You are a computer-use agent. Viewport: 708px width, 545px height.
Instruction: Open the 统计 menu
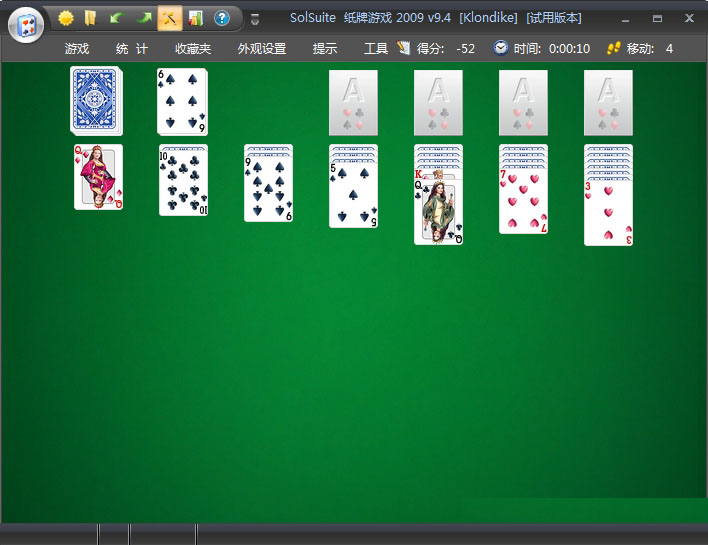[131, 49]
